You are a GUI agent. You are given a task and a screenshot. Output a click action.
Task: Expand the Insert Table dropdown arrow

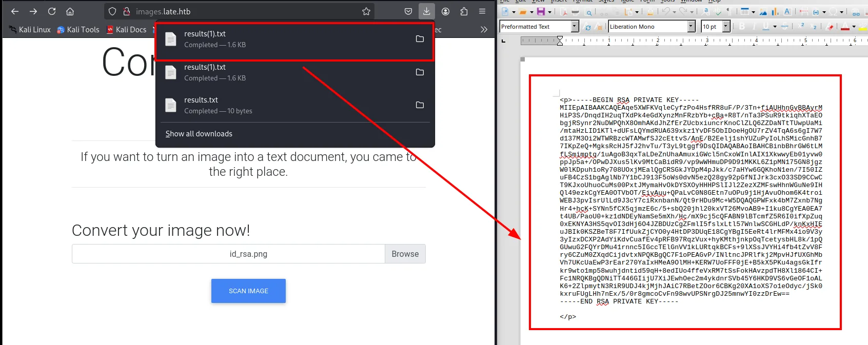pyautogui.click(x=753, y=12)
